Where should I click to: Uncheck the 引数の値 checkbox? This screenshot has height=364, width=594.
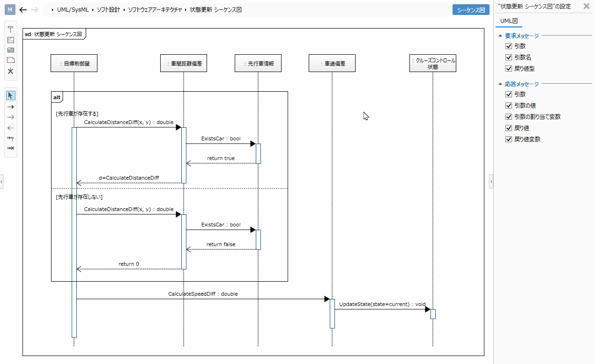(x=508, y=105)
